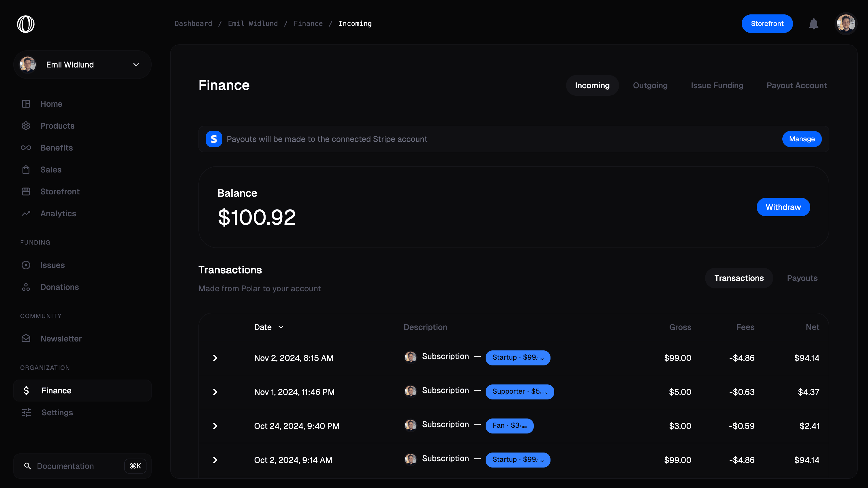Viewport: 868px width, 488px height.
Task: Expand the Oct 24 Fan subscription details
Action: point(215,426)
